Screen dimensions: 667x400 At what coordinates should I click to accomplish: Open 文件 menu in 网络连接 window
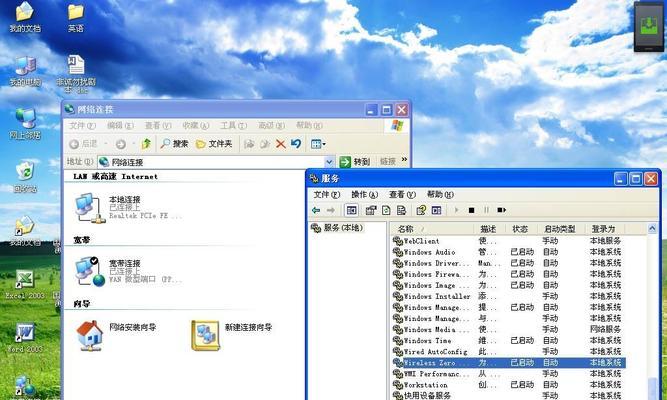tap(83, 126)
